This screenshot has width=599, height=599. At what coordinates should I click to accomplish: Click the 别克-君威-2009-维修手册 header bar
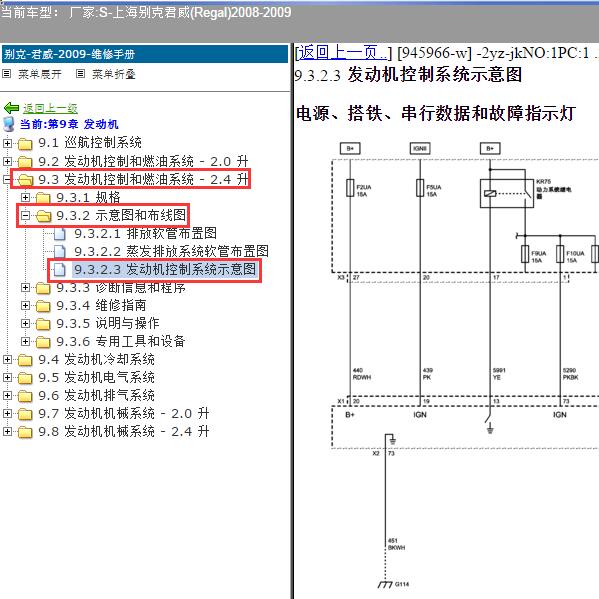(x=145, y=54)
